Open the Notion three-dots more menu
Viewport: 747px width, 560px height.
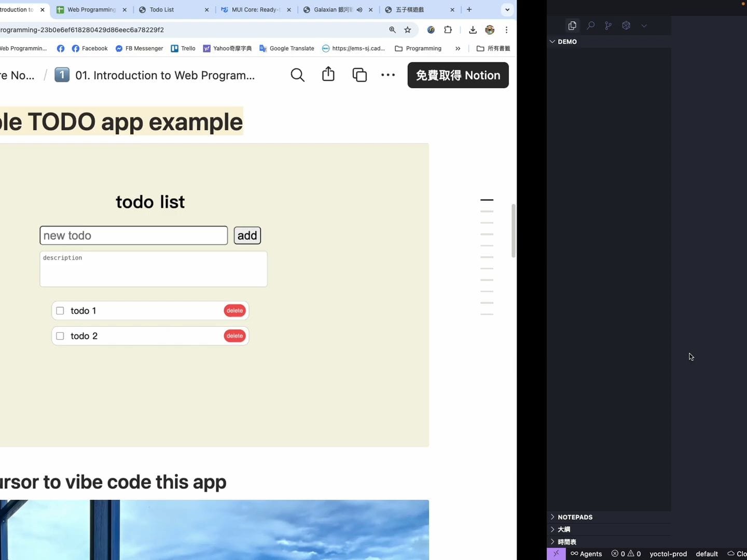tap(388, 75)
